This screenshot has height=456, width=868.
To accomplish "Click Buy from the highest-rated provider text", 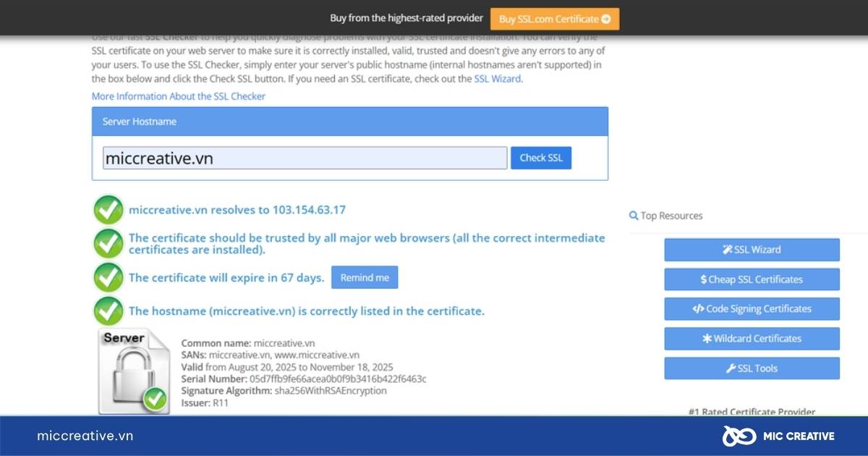I will point(407,18).
